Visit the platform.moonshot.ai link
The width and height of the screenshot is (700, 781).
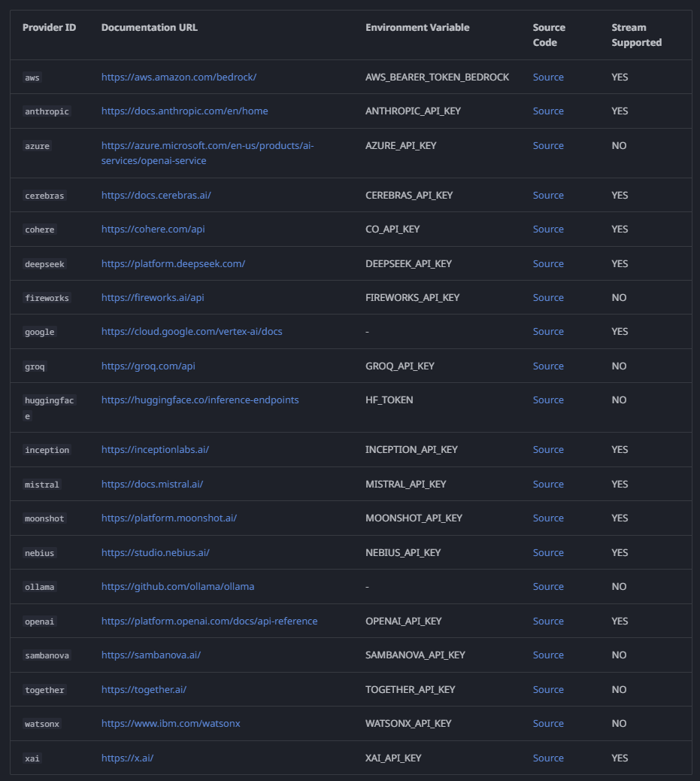(169, 518)
